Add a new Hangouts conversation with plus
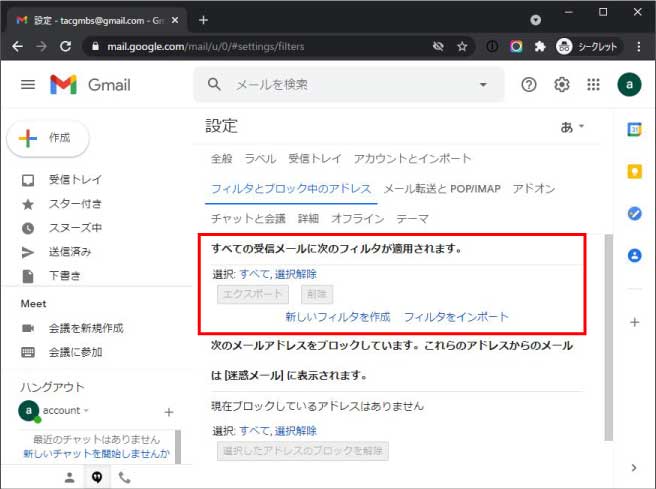Screen dimensions: 656x489 [x=168, y=411]
